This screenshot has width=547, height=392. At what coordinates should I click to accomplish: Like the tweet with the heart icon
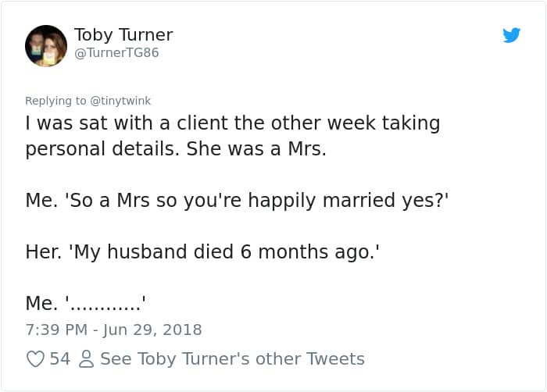pyautogui.click(x=35, y=359)
